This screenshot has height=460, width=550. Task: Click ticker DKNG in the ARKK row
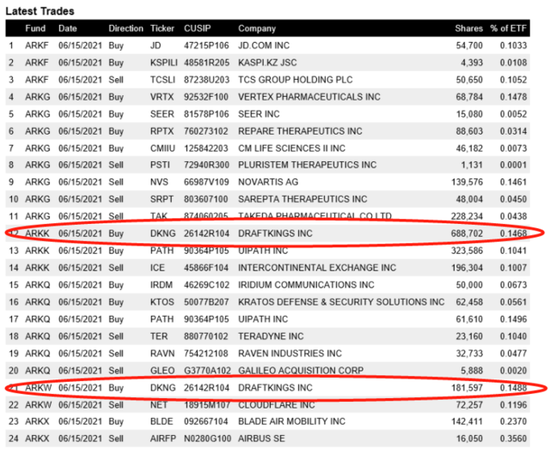pos(163,233)
